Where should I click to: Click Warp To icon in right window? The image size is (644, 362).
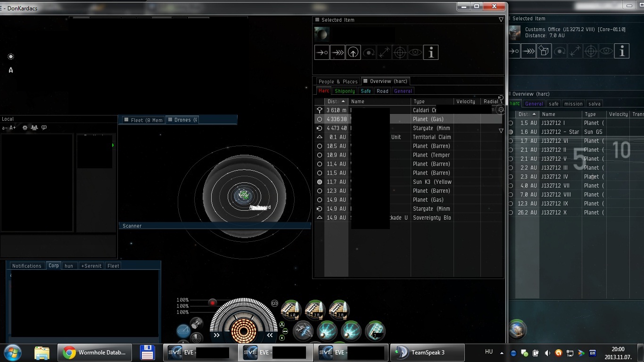[x=528, y=51]
